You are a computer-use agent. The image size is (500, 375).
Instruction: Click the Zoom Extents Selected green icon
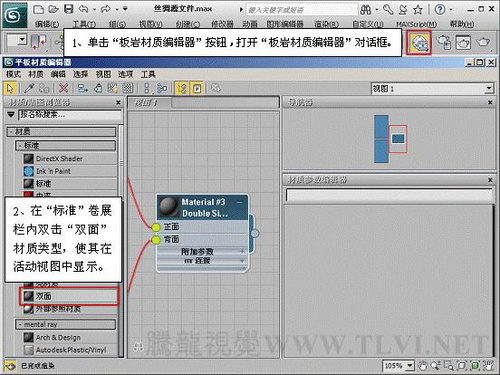coord(475,366)
